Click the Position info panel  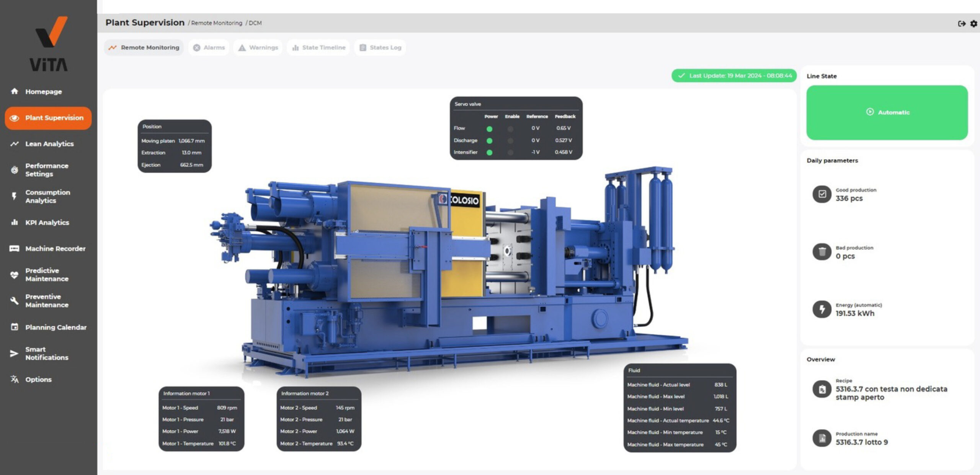point(175,146)
